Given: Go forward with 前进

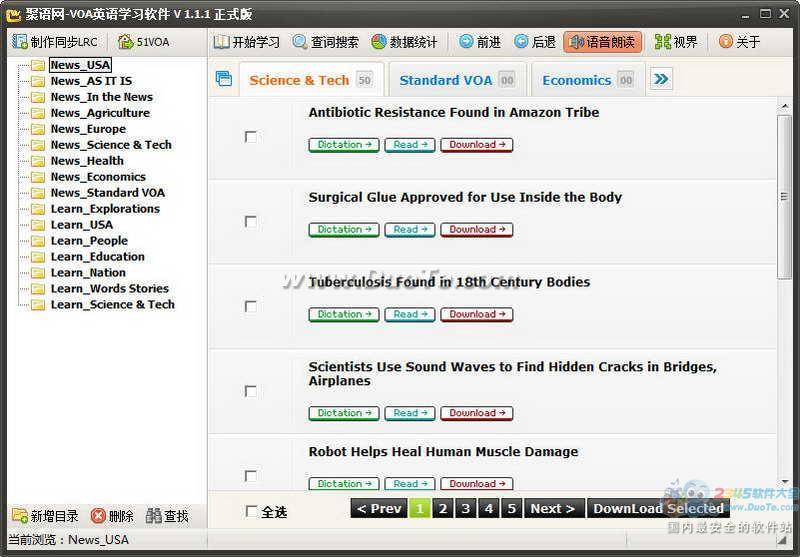Looking at the screenshot, I should point(480,42).
